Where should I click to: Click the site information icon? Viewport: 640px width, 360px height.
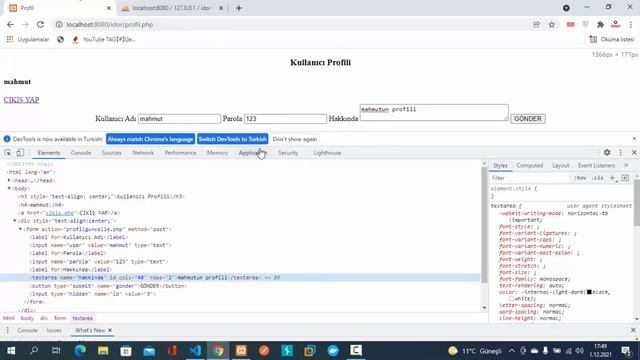[59, 24]
